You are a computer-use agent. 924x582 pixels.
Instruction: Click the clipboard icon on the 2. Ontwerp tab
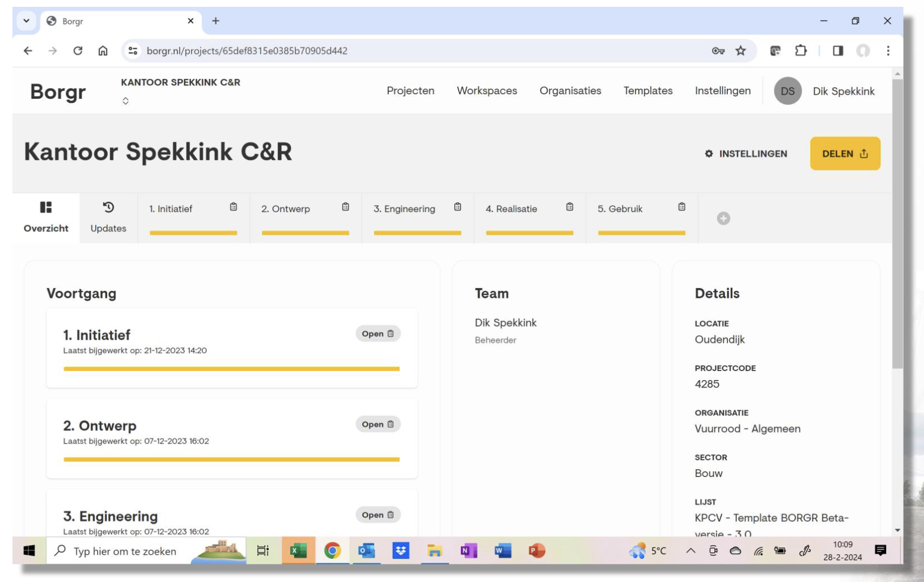click(x=346, y=207)
